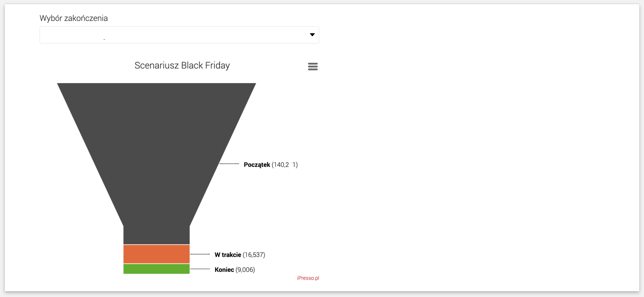The width and height of the screenshot is (644, 297).
Task: Select the orange W trakcie funnel segment
Action: pyautogui.click(x=157, y=254)
